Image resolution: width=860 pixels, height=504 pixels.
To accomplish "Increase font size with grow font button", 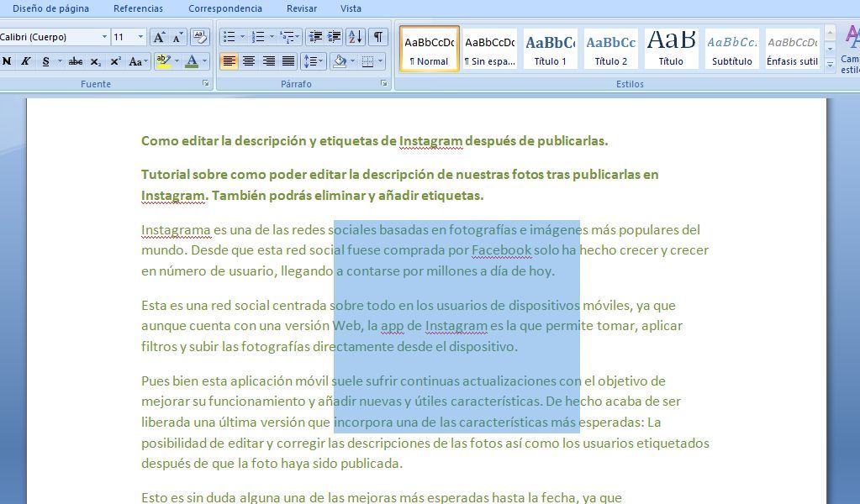I will coord(159,37).
